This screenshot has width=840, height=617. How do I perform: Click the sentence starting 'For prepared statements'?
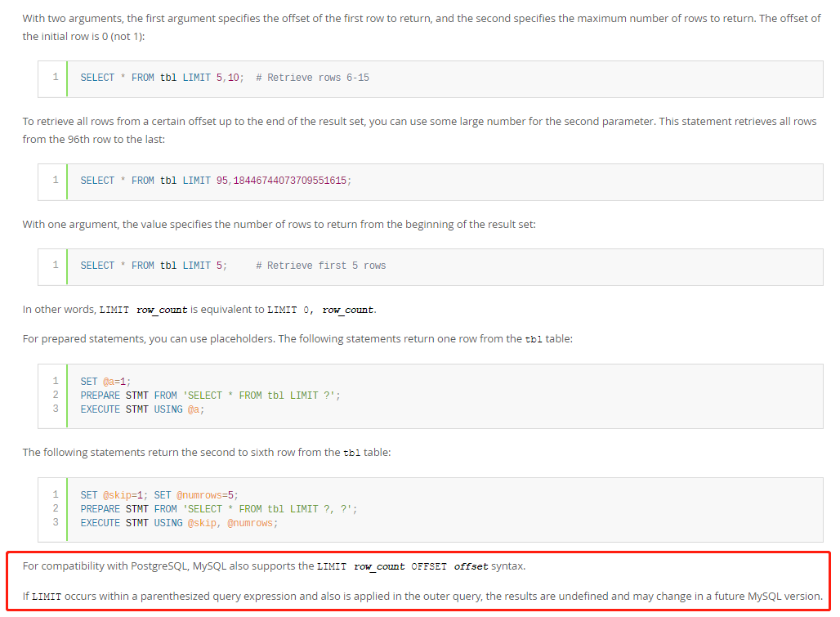[297, 339]
